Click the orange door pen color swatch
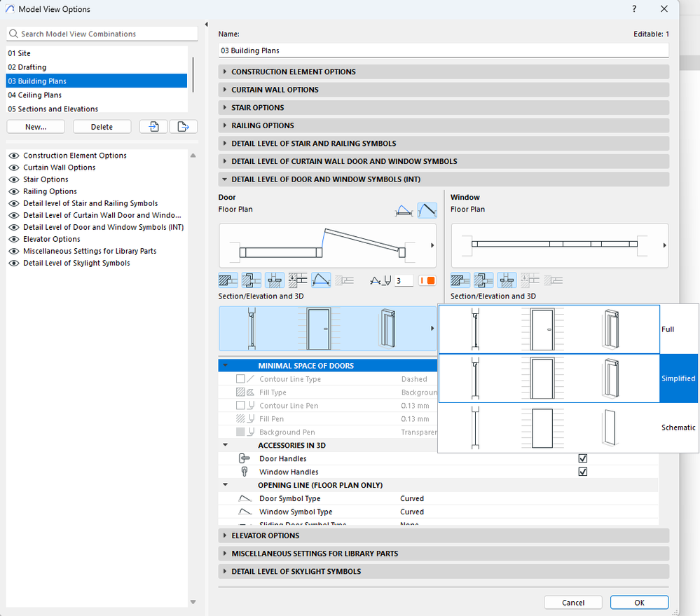This screenshot has height=616, width=700. 427,280
